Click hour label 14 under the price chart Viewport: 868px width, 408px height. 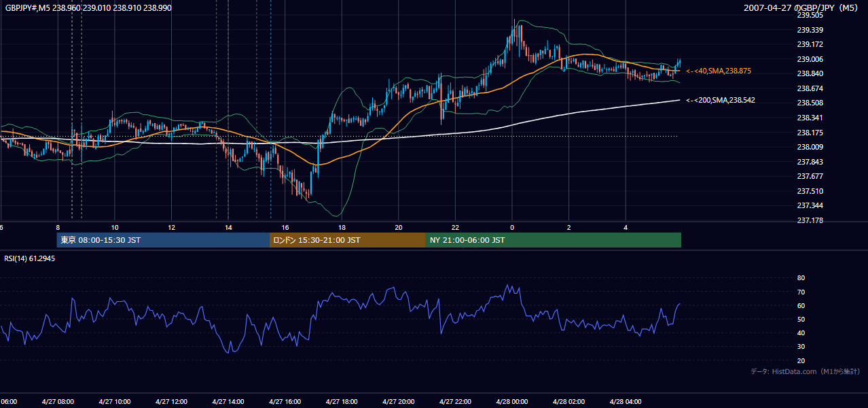[x=228, y=228]
